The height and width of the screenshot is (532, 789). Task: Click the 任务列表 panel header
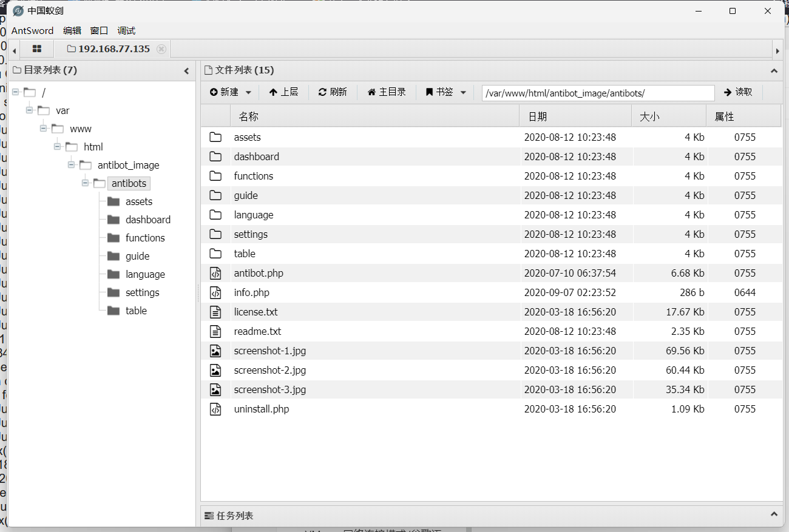click(x=492, y=516)
